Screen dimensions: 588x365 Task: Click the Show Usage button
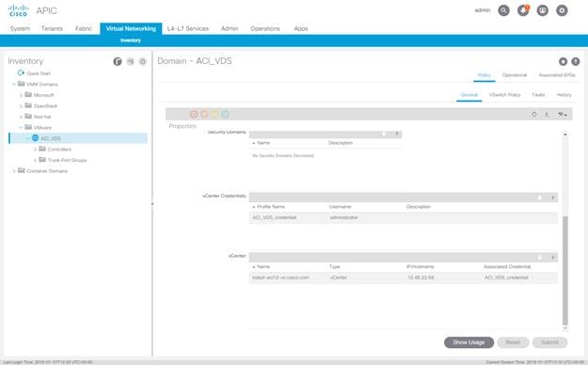pyautogui.click(x=469, y=342)
